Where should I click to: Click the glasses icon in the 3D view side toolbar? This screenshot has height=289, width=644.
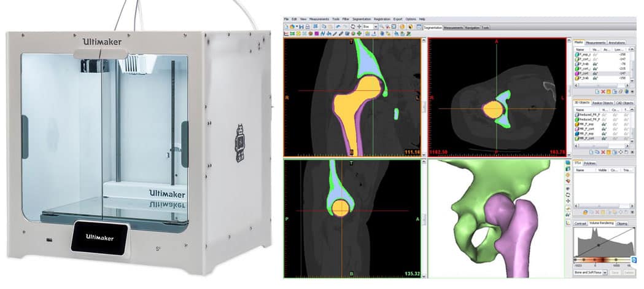(568, 214)
